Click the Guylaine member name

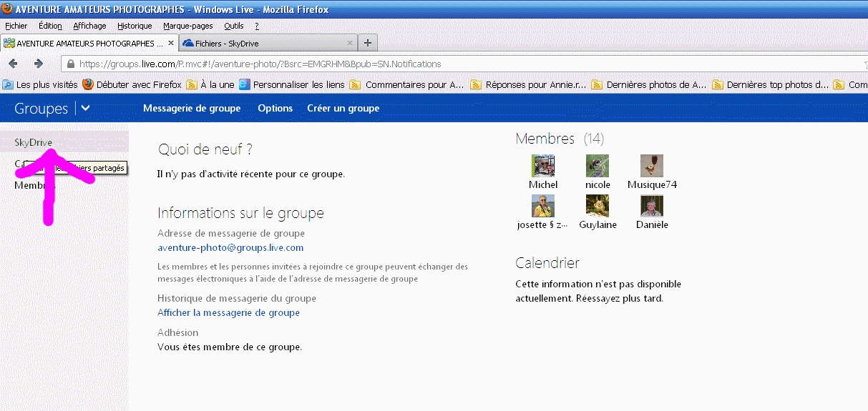[598, 224]
